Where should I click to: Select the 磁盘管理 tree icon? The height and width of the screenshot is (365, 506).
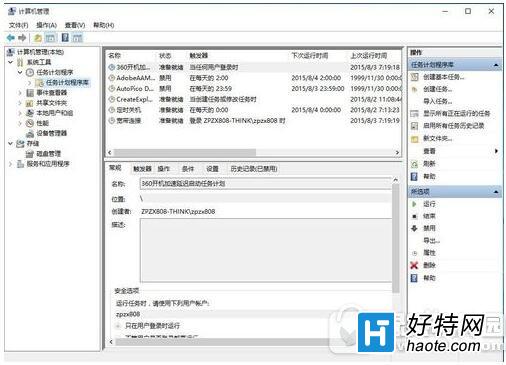point(30,154)
